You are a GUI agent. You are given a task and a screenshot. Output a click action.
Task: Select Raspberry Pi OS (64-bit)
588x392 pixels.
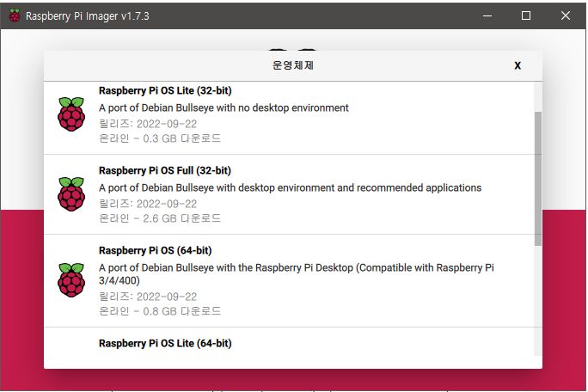click(290, 280)
